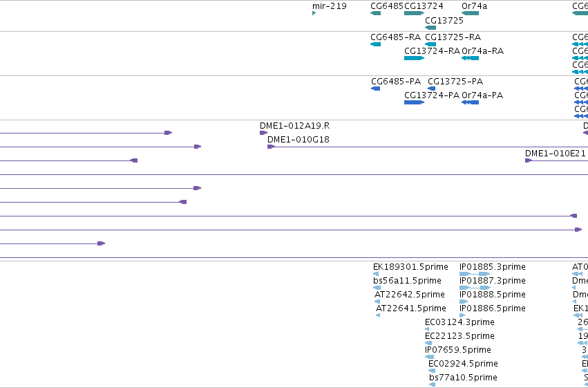
Task: Select the AT22642.5prime EST glyph
Action: coord(377,302)
